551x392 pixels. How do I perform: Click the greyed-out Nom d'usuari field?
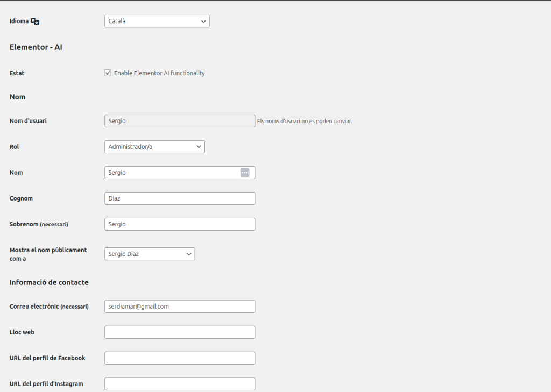tap(180, 121)
